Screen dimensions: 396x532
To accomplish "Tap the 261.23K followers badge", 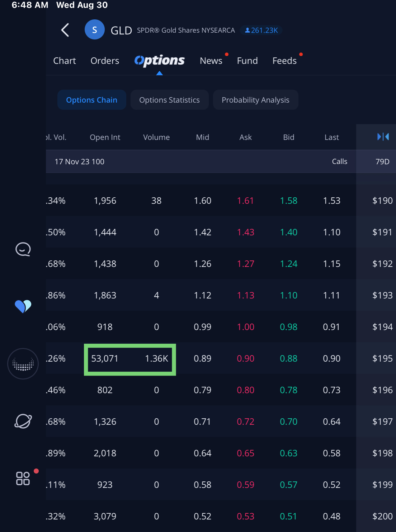I will pos(261,30).
